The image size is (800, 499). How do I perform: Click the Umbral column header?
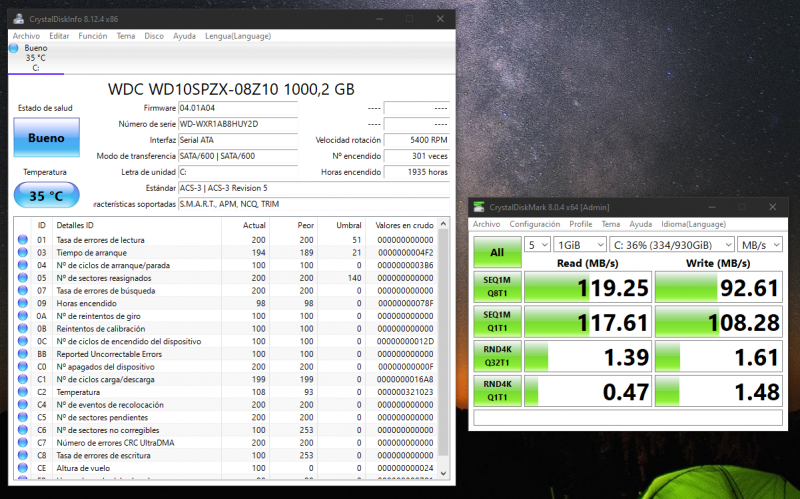[342, 225]
